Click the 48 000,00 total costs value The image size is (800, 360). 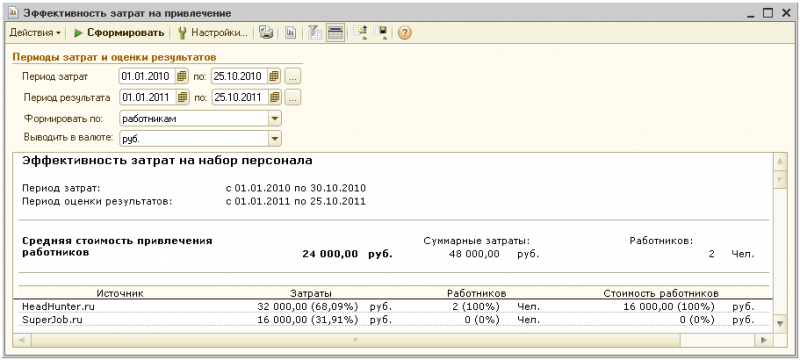coord(474,253)
